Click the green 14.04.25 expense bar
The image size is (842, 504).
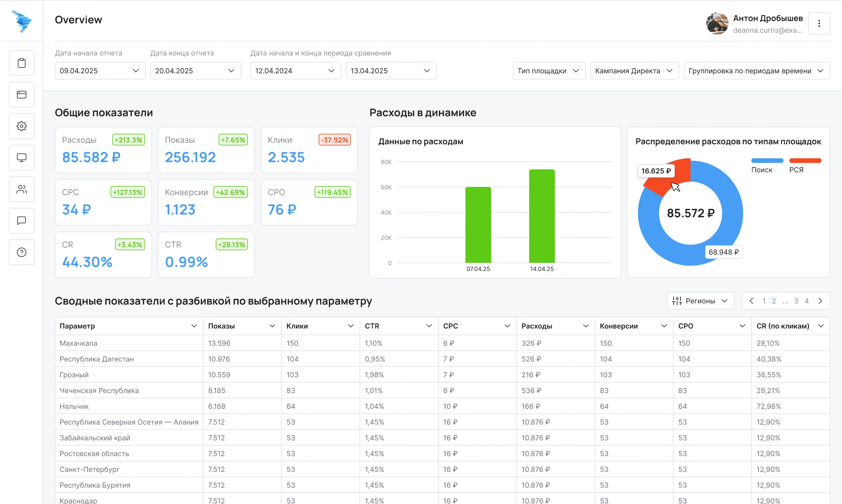coord(542,216)
